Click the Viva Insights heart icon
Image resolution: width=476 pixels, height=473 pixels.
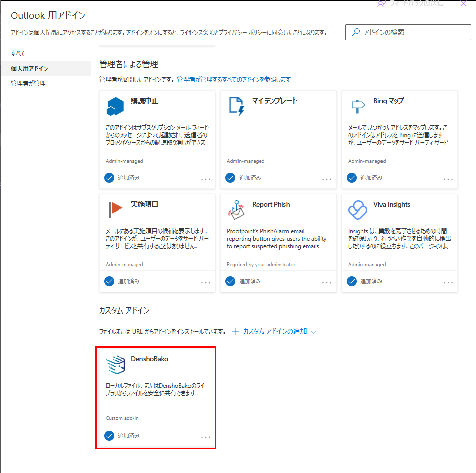(358, 210)
